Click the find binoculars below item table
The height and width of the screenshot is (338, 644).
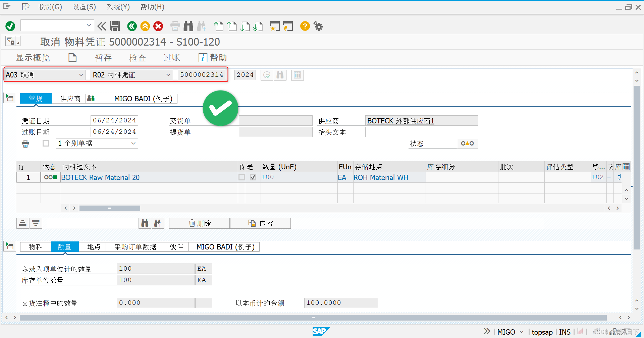[x=145, y=223]
